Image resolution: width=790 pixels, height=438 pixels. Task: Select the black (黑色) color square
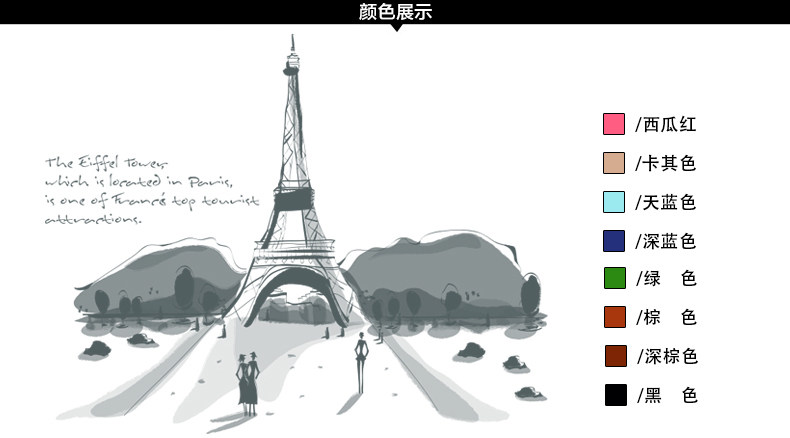[x=614, y=395]
